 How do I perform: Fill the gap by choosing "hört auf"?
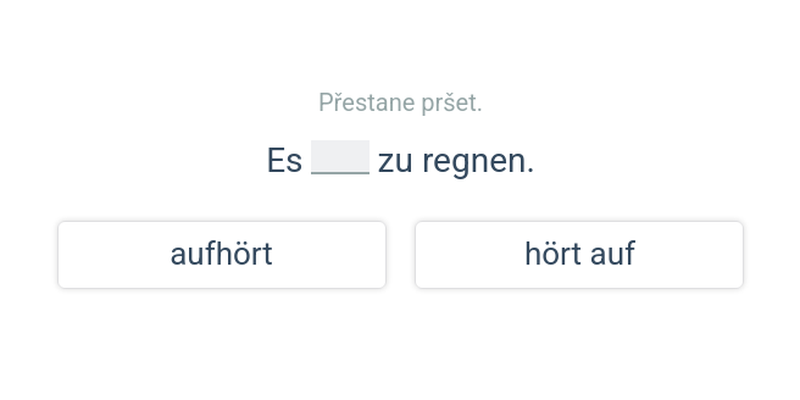(579, 255)
